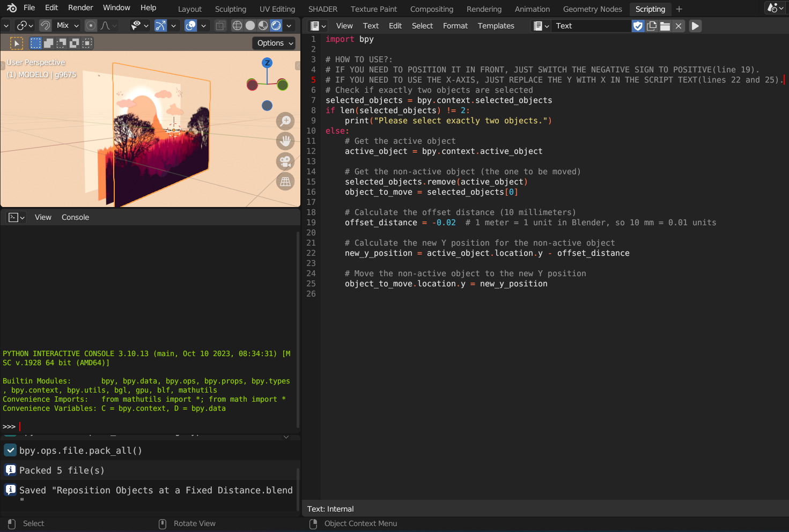789x532 pixels.
Task: Open the Scripting workspace tab
Action: 650,9
